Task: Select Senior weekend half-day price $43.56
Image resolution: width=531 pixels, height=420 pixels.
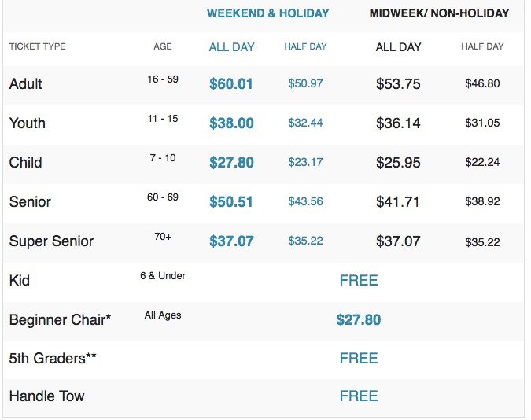Action: pos(305,201)
